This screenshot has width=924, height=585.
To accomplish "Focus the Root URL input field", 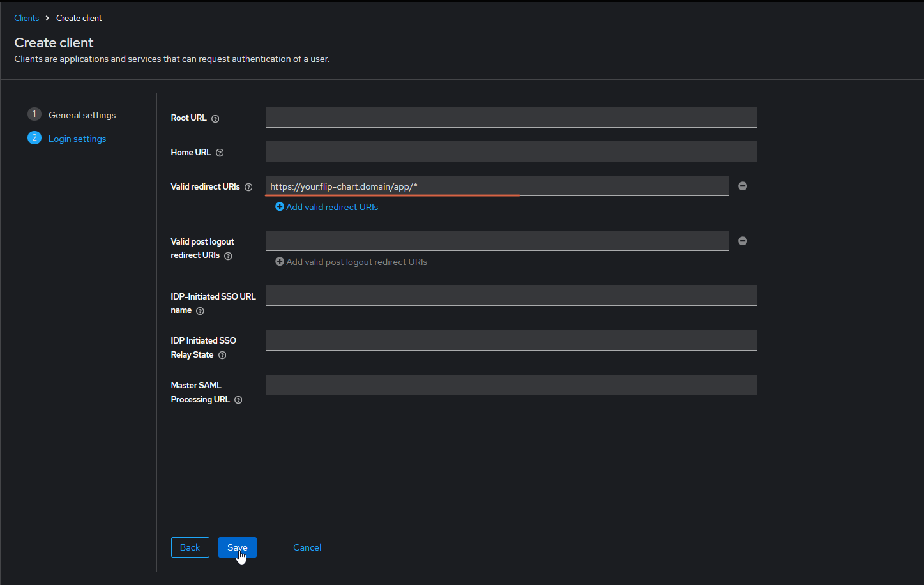I will tap(511, 118).
